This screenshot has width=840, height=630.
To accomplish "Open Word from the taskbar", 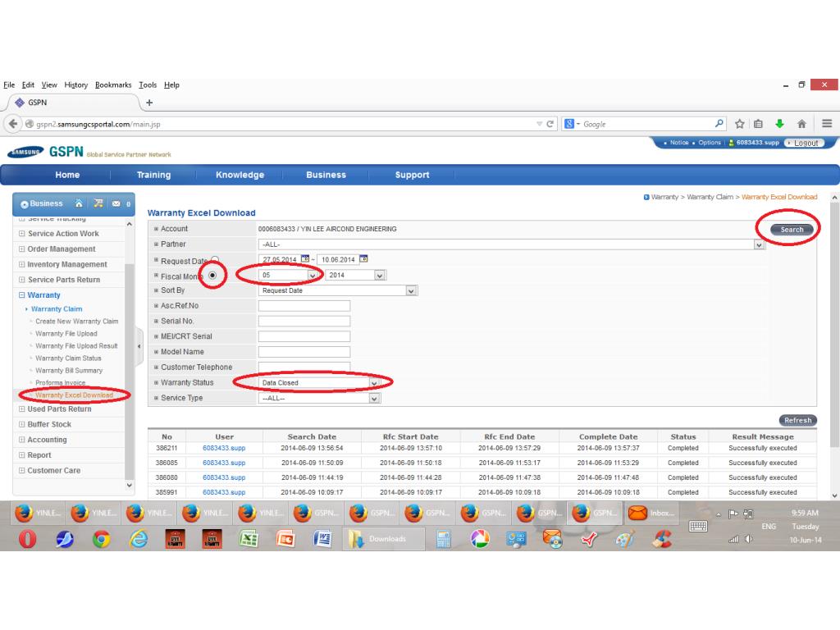I will [x=322, y=538].
